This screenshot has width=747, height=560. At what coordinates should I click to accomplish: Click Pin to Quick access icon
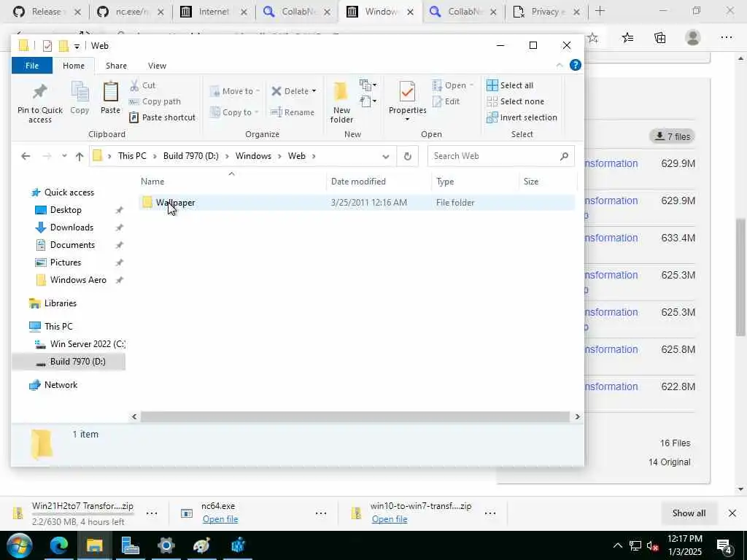coord(39,91)
